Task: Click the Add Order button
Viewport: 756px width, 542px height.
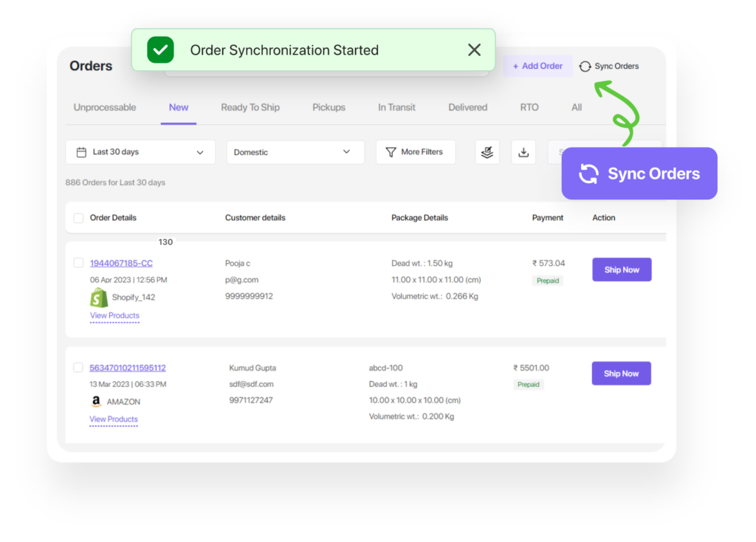Action: 537,66
